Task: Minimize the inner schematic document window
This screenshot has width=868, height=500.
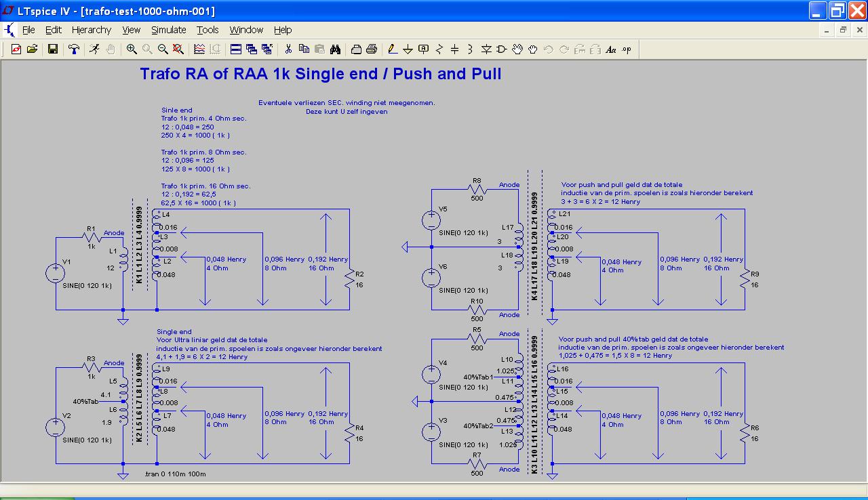Action: (827, 30)
